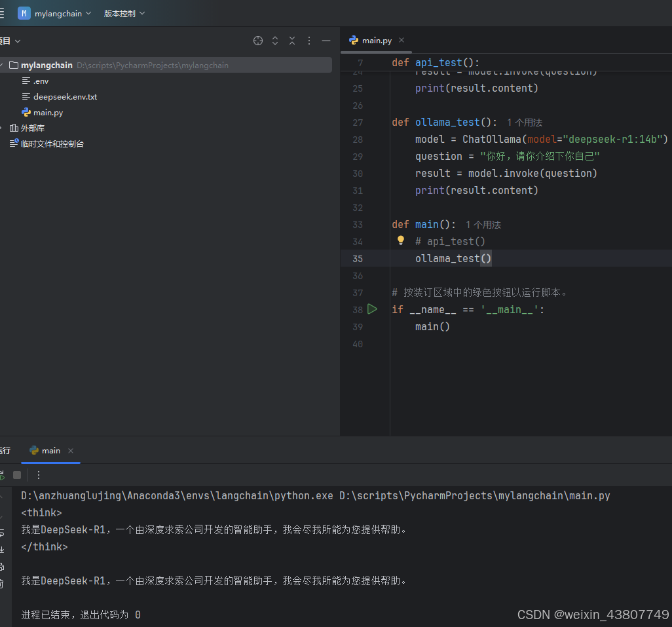Click main() call on line 39

tap(432, 326)
